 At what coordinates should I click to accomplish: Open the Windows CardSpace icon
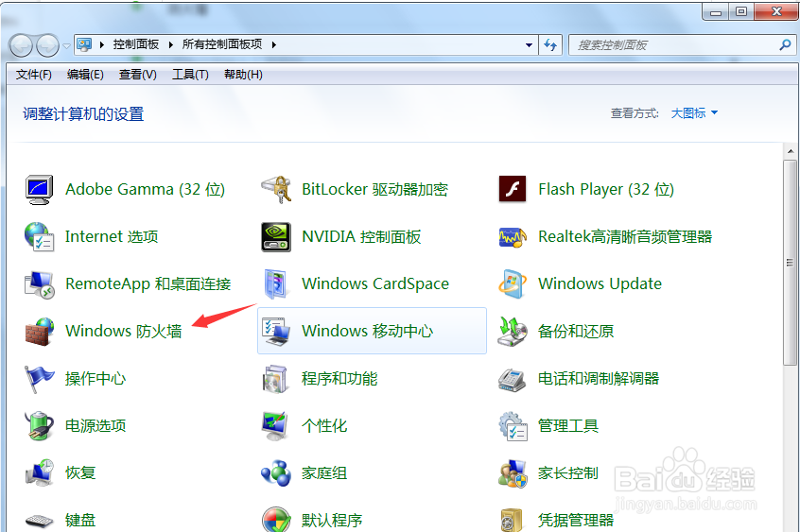pos(276,284)
